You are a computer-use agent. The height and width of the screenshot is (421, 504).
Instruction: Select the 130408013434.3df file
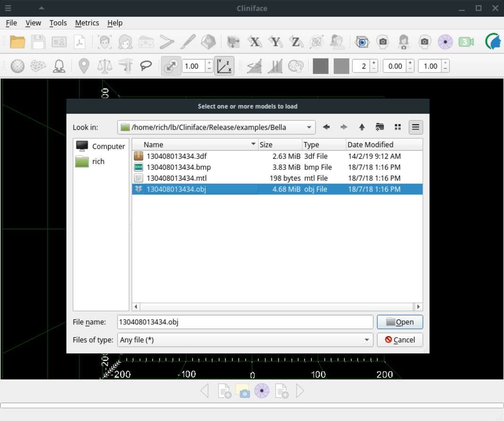(x=177, y=156)
